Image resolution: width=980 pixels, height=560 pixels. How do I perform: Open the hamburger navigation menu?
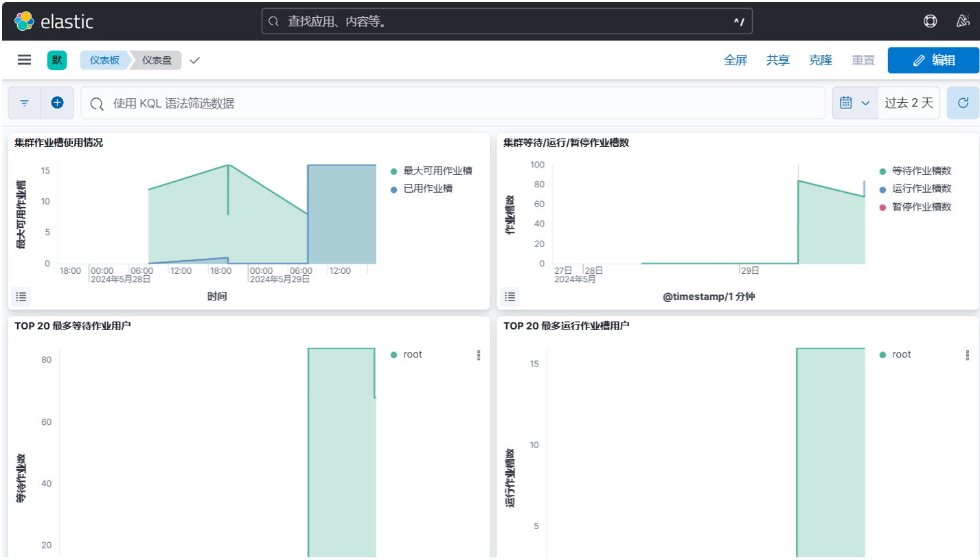[24, 60]
